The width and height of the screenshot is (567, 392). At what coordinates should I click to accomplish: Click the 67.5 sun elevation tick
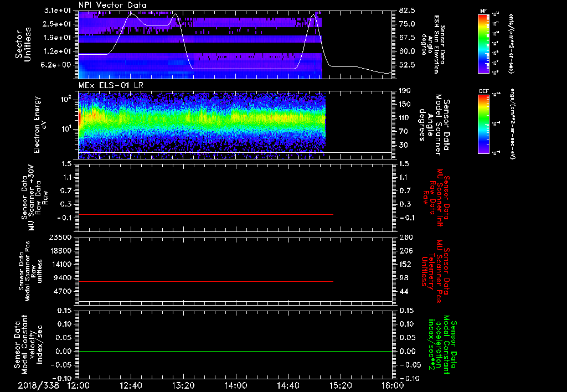[407, 38]
